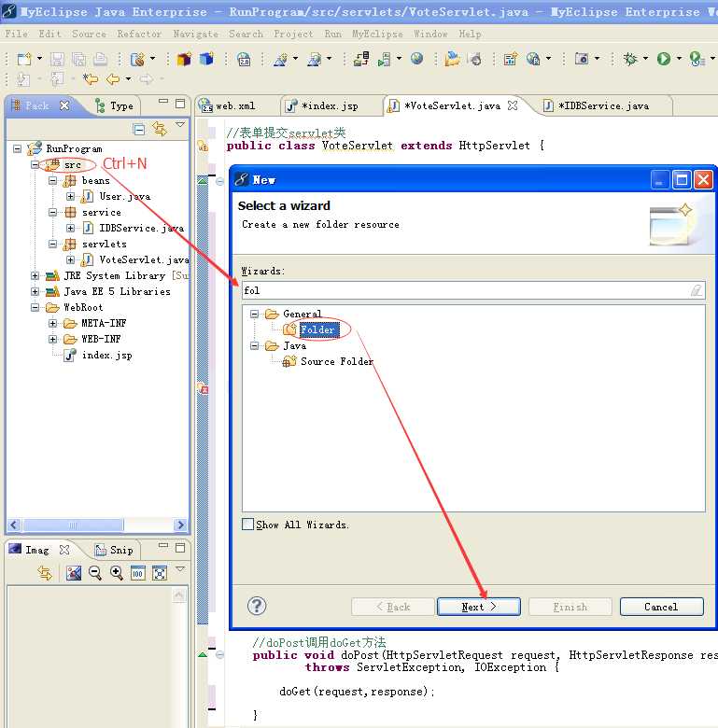This screenshot has height=728, width=718.
Task: Expand the META-INF folder node
Action: [53, 323]
